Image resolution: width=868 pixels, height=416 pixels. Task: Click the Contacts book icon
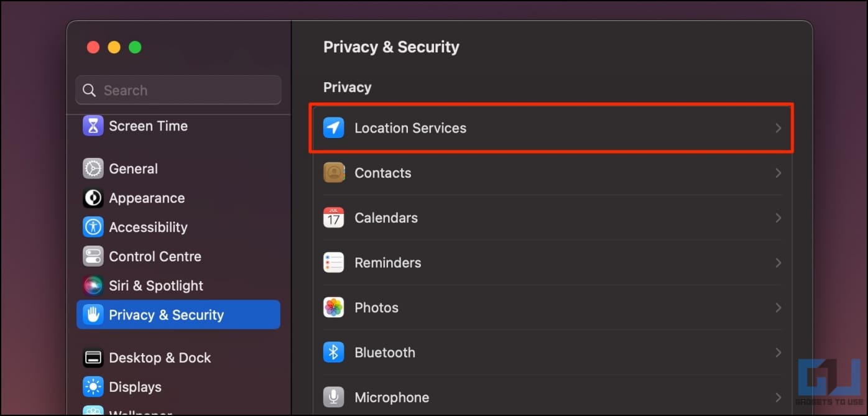pos(334,173)
